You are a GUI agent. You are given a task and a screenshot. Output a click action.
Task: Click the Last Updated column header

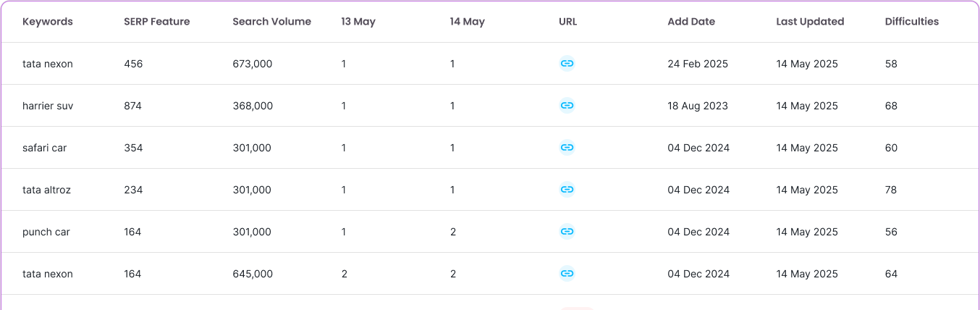pos(810,22)
